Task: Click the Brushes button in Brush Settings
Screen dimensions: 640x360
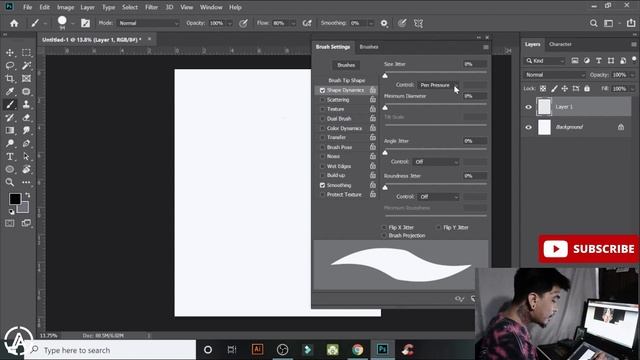Action: point(346,65)
